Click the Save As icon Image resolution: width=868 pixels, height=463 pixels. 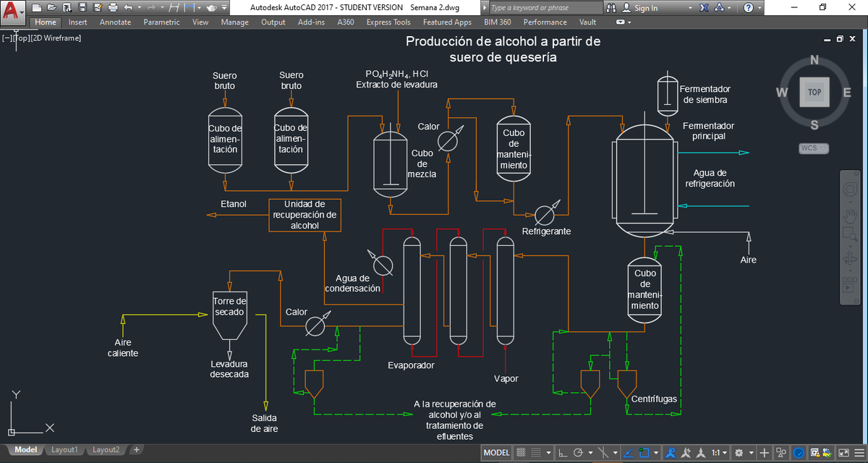[x=99, y=7]
